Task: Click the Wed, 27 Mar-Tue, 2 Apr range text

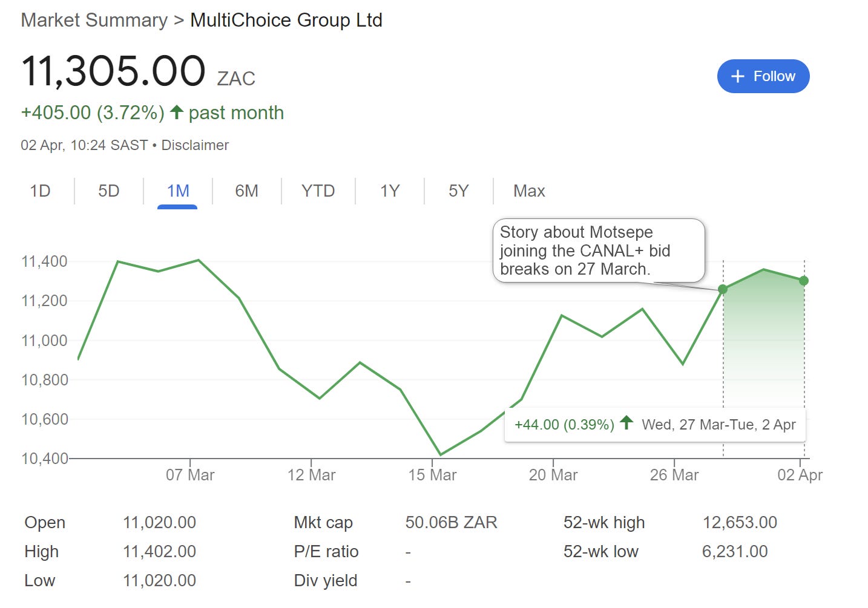Action: tap(718, 425)
